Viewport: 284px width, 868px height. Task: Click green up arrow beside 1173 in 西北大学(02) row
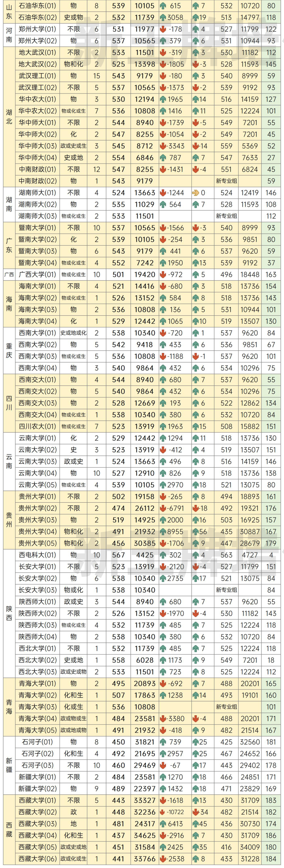pos(163,660)
